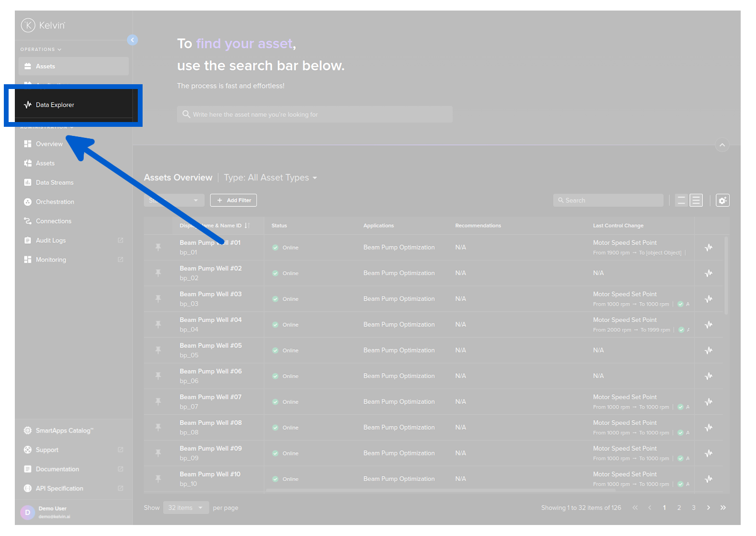Switch to the expanded row density view
The width and height of the screenshot is (756, 536).
696,201
